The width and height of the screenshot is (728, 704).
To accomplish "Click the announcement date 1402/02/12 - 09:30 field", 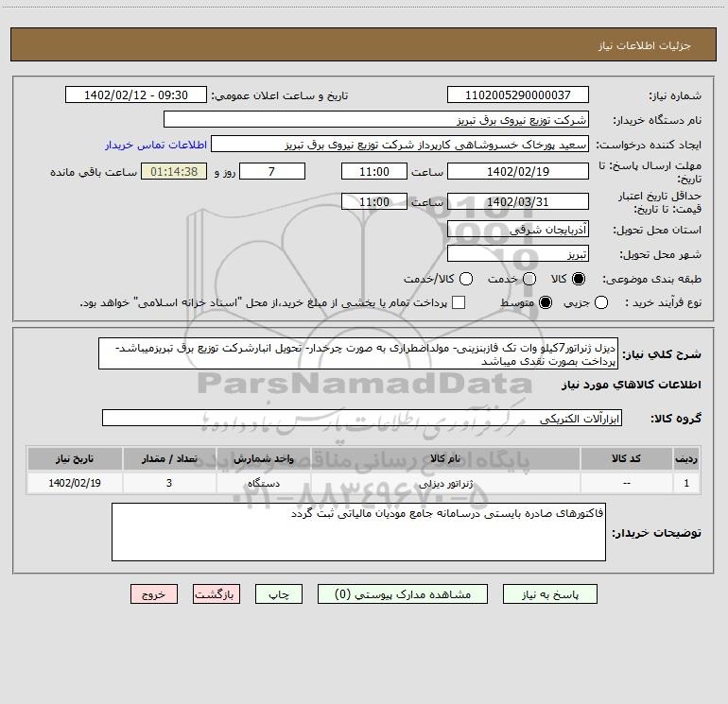I will pos(136,94).
